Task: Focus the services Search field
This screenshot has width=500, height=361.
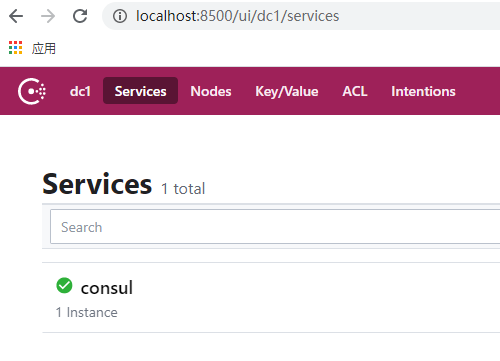Action: coord(275,227)
